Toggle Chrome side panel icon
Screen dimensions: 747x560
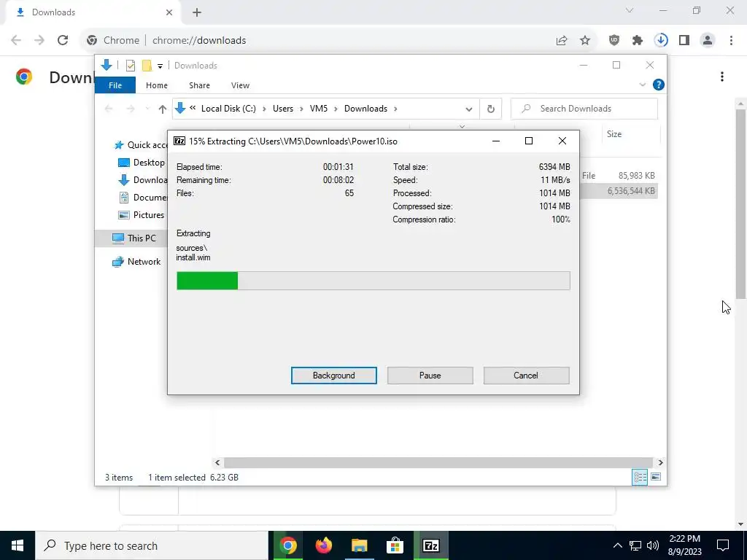pyautogui.click(x=684, y=41)
